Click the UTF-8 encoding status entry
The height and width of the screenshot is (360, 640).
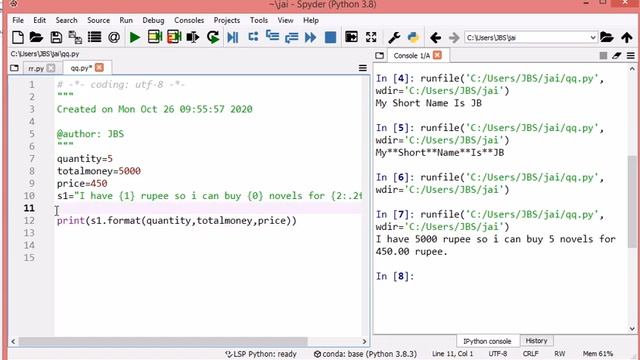[x=498, y=354]
